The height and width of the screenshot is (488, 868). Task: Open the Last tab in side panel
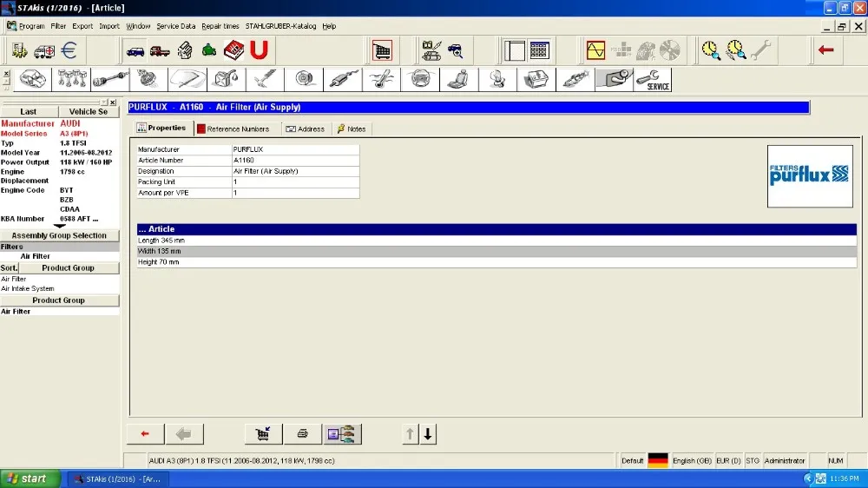pyautogui.click(x=29, y=111)
